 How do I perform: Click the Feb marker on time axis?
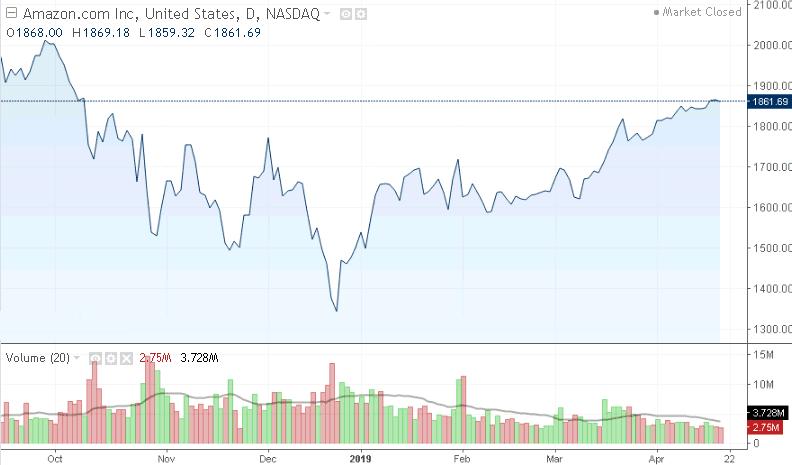462,456
